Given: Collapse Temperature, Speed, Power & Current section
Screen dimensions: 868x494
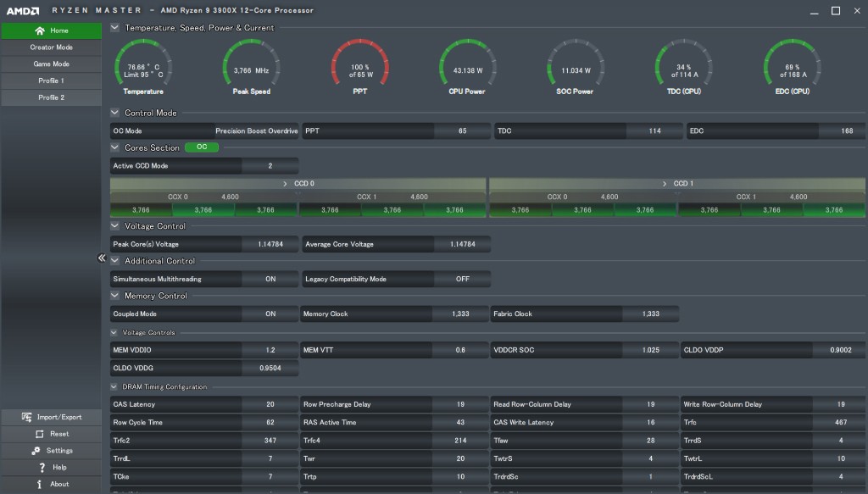Looking at the screenshot, I should tap(115, 28).
